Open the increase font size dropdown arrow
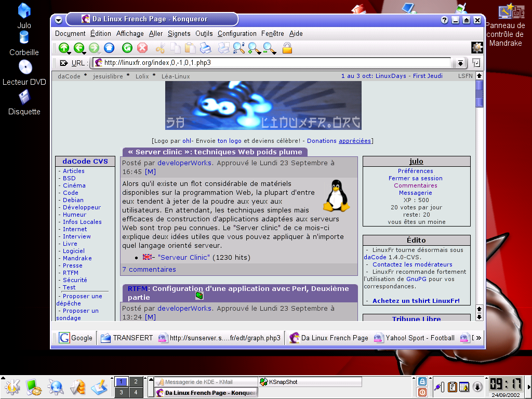Screen dimensions: 532x399 259,54
